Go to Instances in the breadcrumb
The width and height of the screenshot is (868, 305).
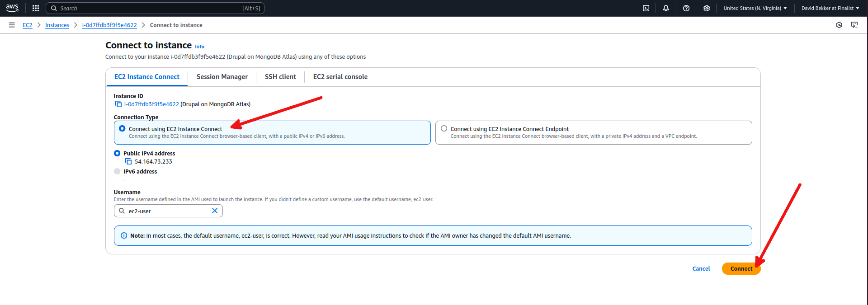(57, 25)
